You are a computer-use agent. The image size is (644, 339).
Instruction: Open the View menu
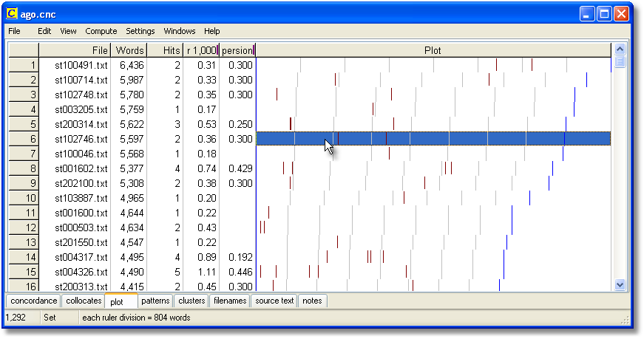pyautogui.click(x=68, y=31)
